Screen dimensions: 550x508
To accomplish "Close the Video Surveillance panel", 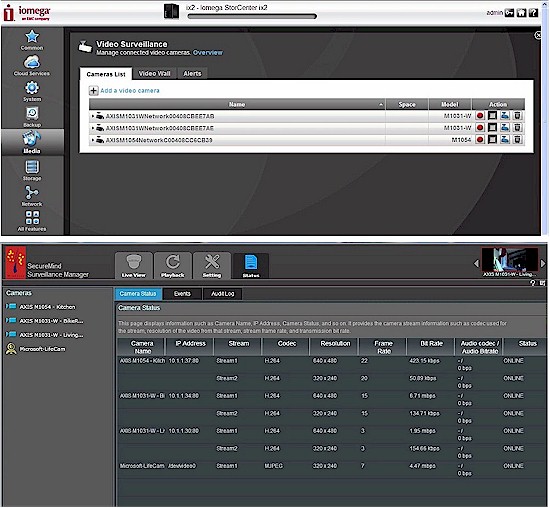I will pyautogui.click(x=537, y=35).
